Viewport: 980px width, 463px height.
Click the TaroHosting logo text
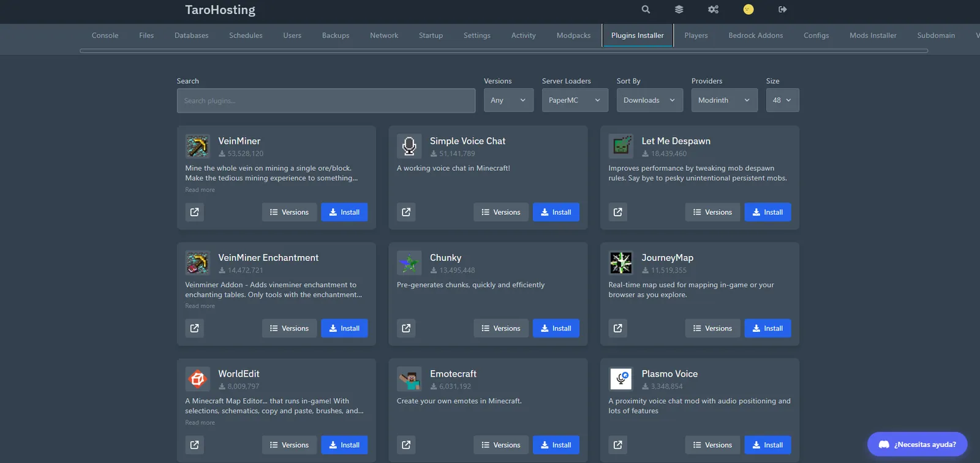coord(220,10)
